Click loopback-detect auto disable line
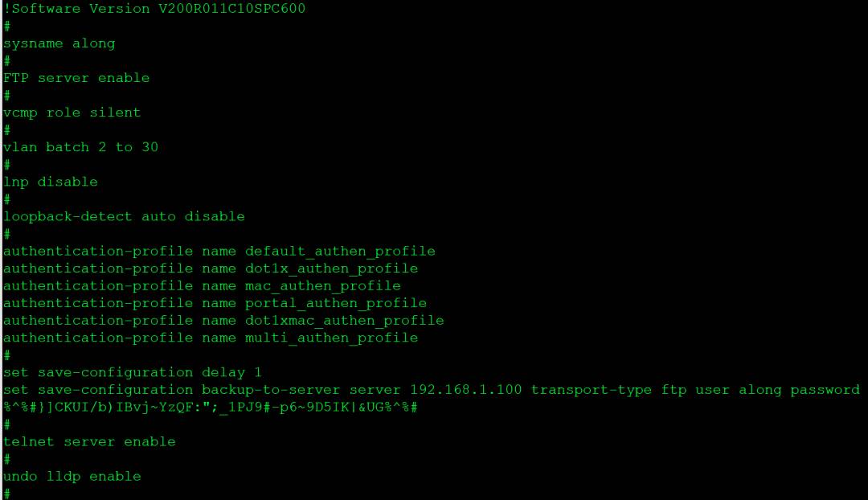The width and height of the screenshot is (868, 500). tap(124, 216)
